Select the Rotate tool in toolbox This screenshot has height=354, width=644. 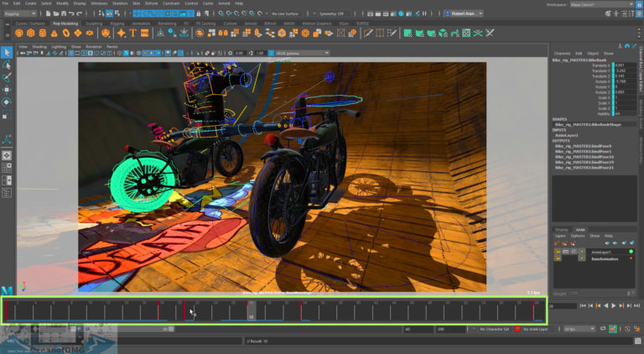7,102
